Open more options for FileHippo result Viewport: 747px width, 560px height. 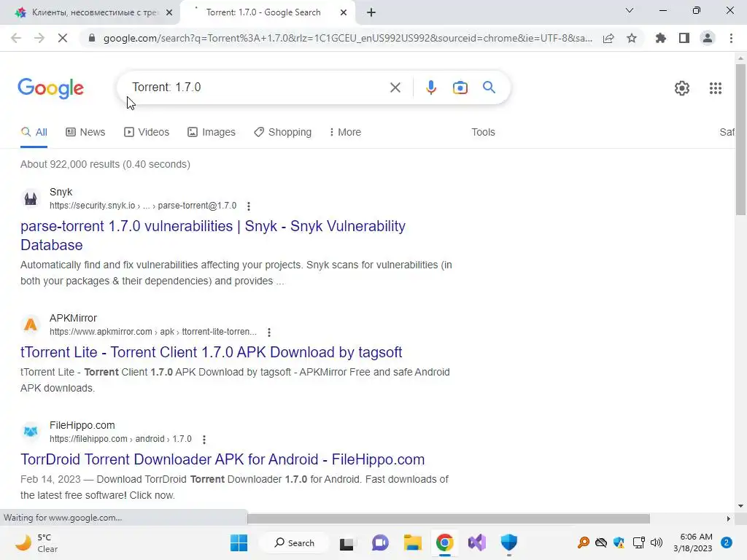(204, 439)
